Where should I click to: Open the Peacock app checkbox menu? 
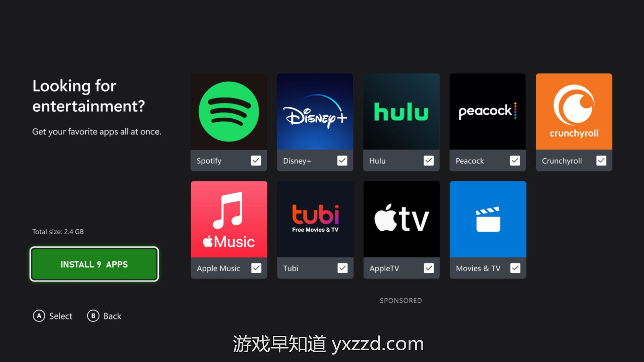515,161
